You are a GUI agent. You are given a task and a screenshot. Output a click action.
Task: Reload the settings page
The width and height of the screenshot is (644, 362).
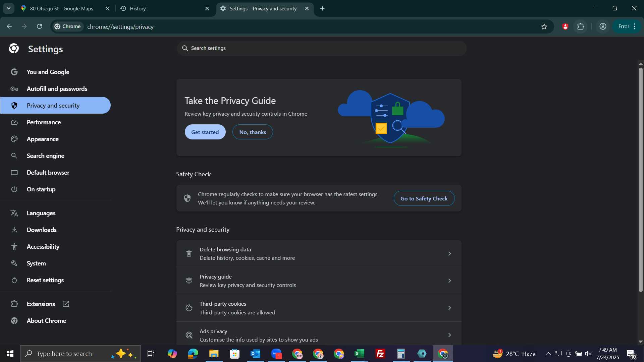pyautogui.click(x=40, y=26)
